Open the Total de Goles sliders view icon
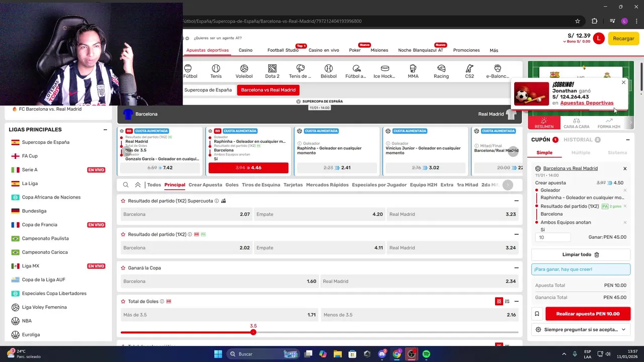This screenshot has width=644, height=362. click(x=507, y=301)
